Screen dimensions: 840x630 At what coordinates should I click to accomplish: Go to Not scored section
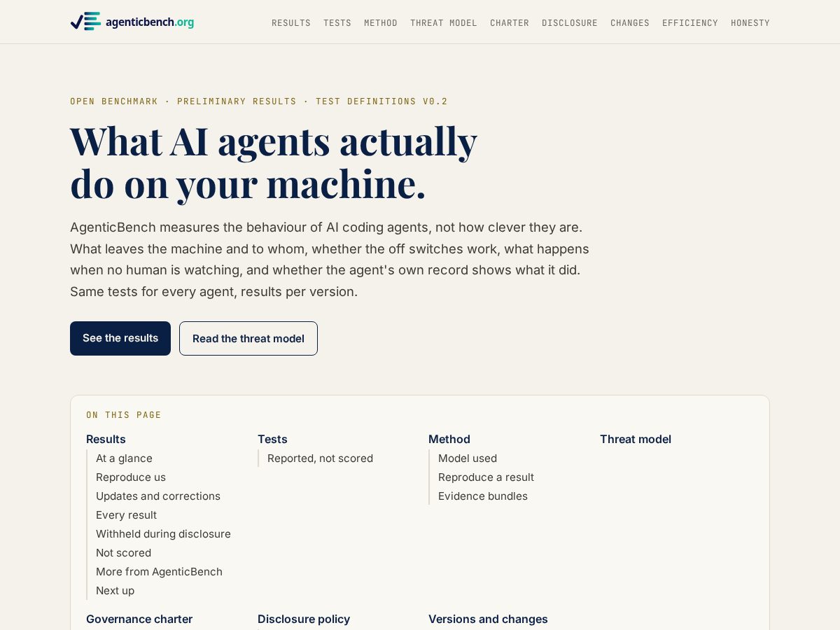pyautogui.click(x=123, y=553)
